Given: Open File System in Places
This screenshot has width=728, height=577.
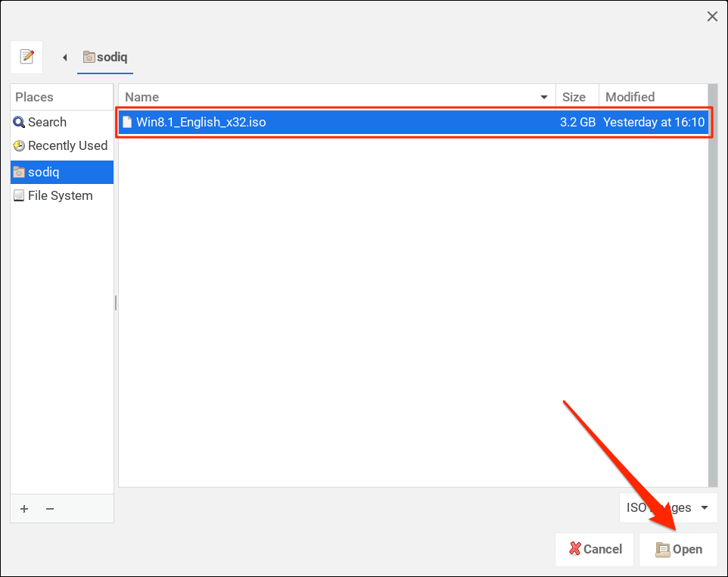Looking at the screenshot, I should pyautogui.click(x=62, y=195).
